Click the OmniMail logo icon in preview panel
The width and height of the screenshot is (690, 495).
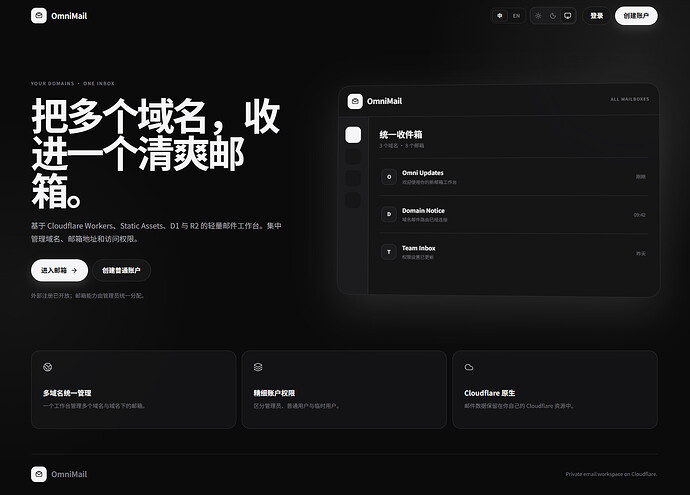[x=355, y=101]
